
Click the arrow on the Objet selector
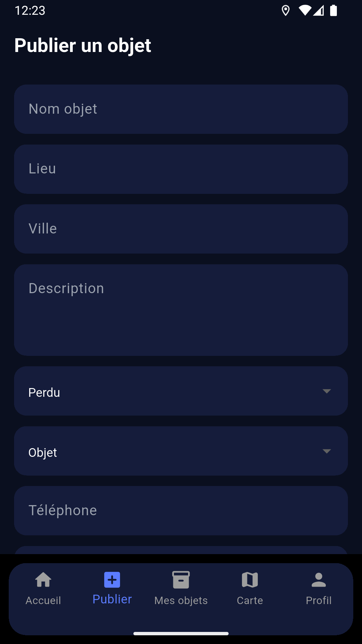[326, 451]
